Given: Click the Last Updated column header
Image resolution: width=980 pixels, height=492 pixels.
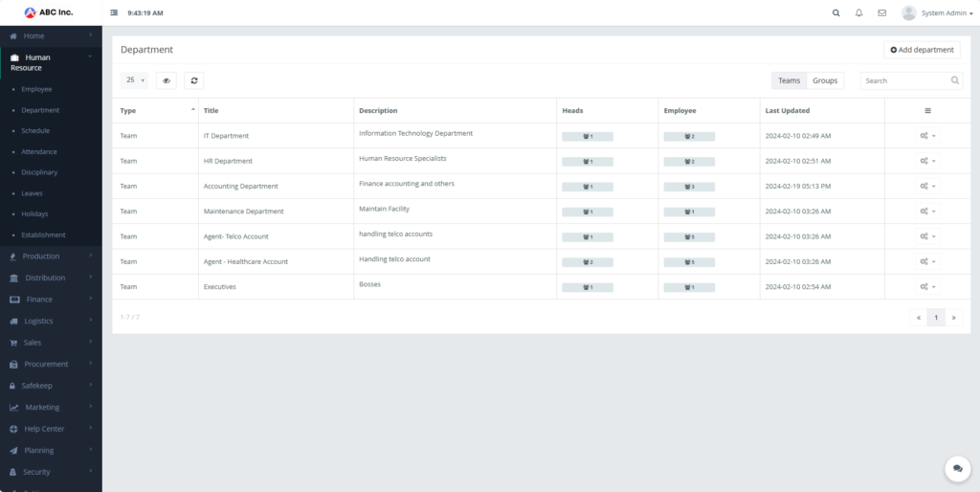Looking at the screenshot, I should (822, 111).
